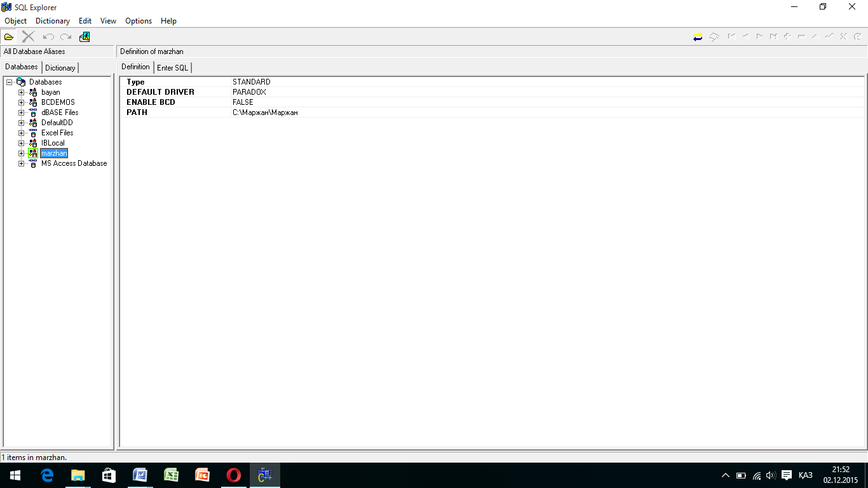The height and width of the screenshot is (488, 868).
Task: Click the ENABLE BCD value FALSE
Action: point(243,102)
